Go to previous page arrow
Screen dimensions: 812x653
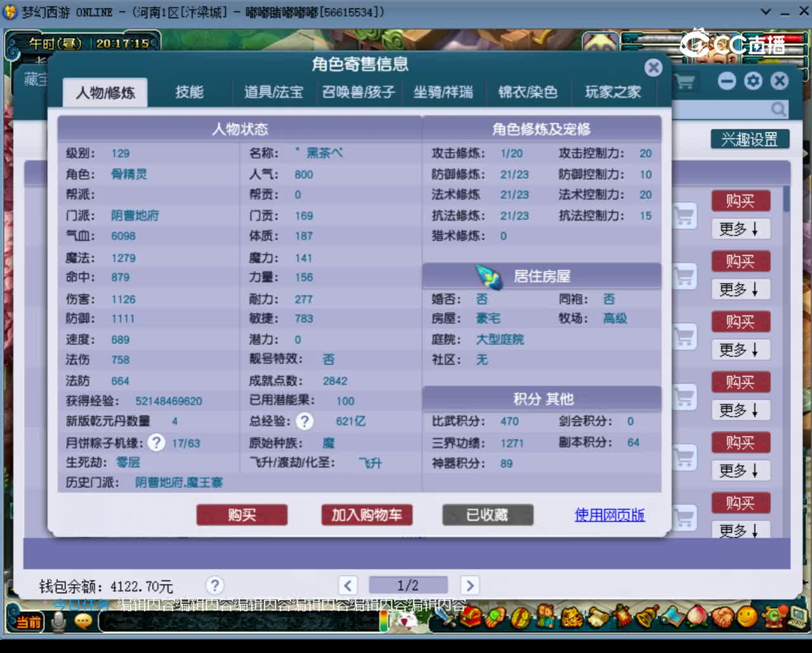tap(348, 585)
